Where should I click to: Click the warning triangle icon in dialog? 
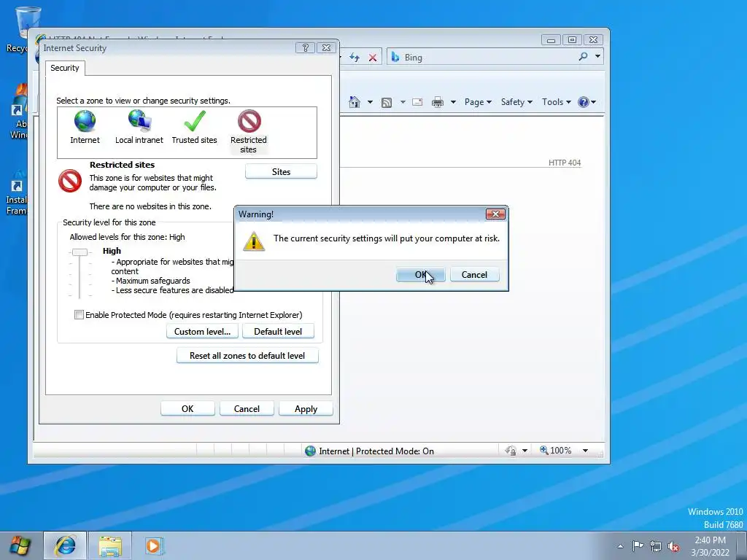(x=254, y=241)
